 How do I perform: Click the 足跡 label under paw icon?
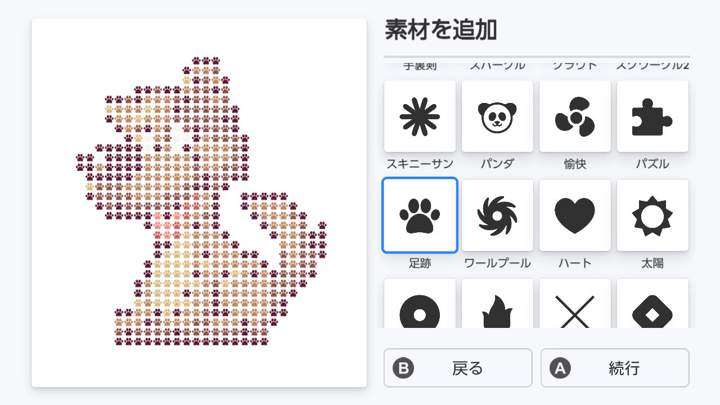(420, 263)
